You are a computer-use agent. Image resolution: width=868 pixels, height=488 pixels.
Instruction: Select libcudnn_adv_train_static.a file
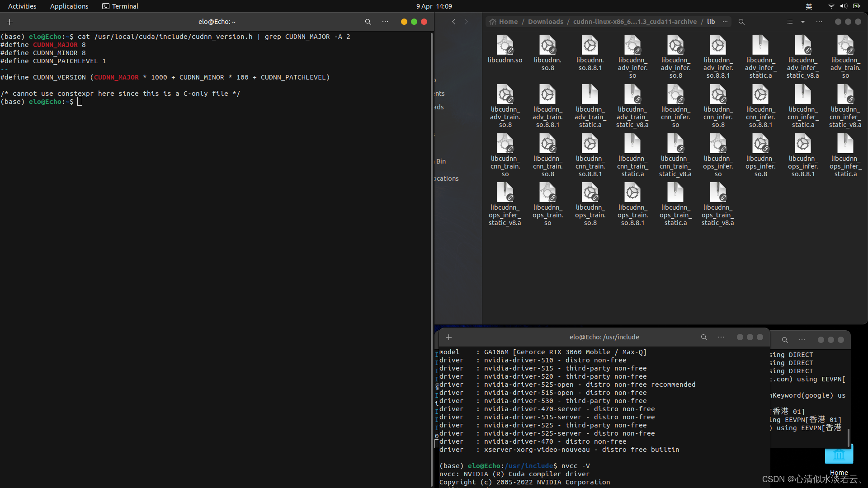tap(590, 106)
